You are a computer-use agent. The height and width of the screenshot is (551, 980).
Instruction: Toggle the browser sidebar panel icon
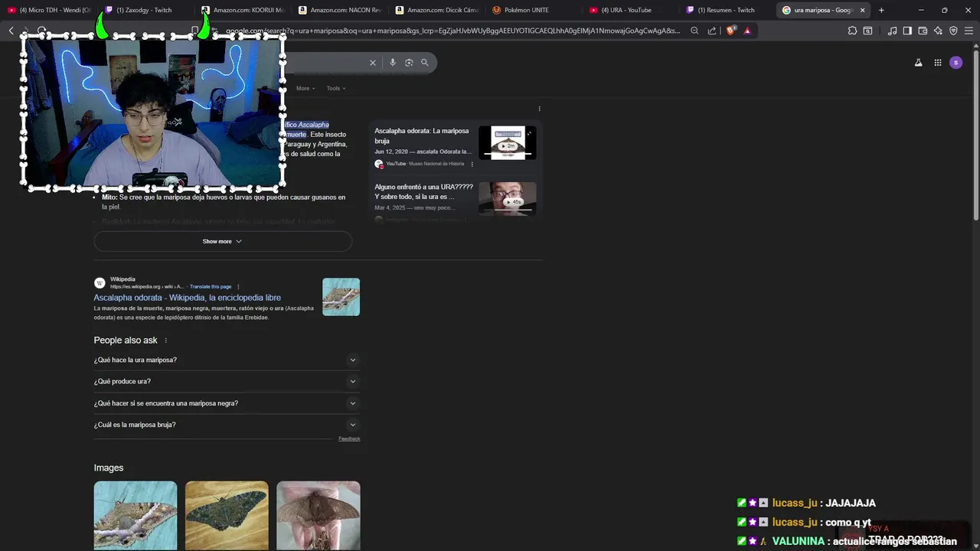[x=907, y=31]
